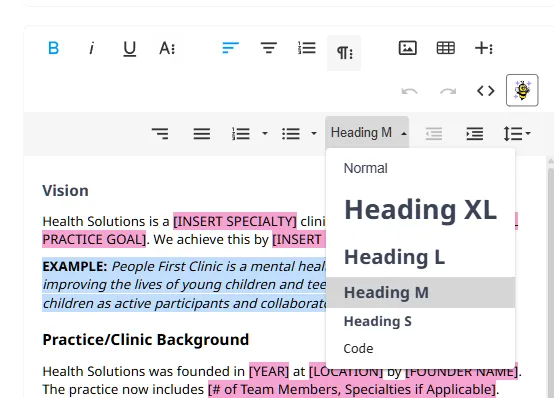Viewport: 554px width, 398px height.
Task: Expand the unordered list style dropdown
Action: [313, 134]
